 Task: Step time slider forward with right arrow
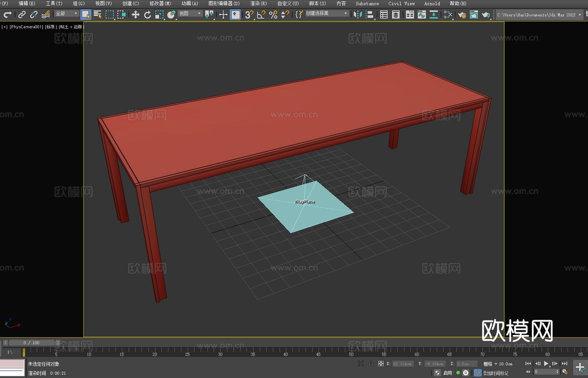[58, 343]
